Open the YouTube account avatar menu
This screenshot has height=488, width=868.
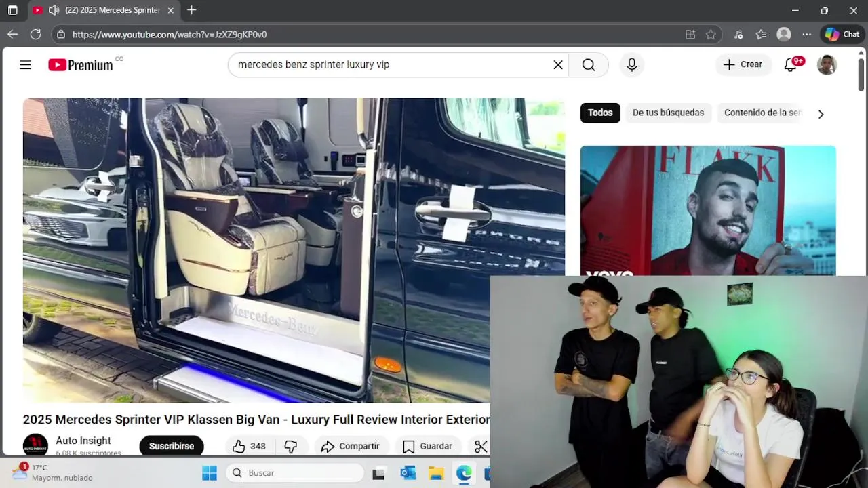[x=827, y=65]
